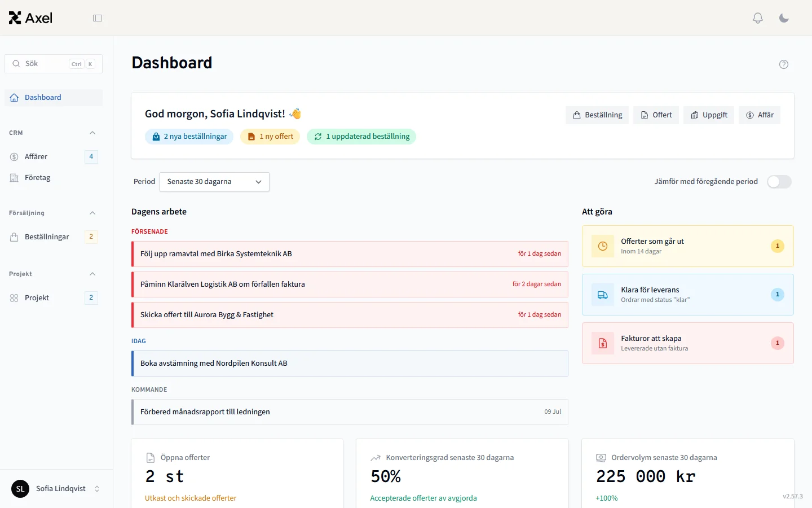Click the waving hand emoji

tap(295, 114)
